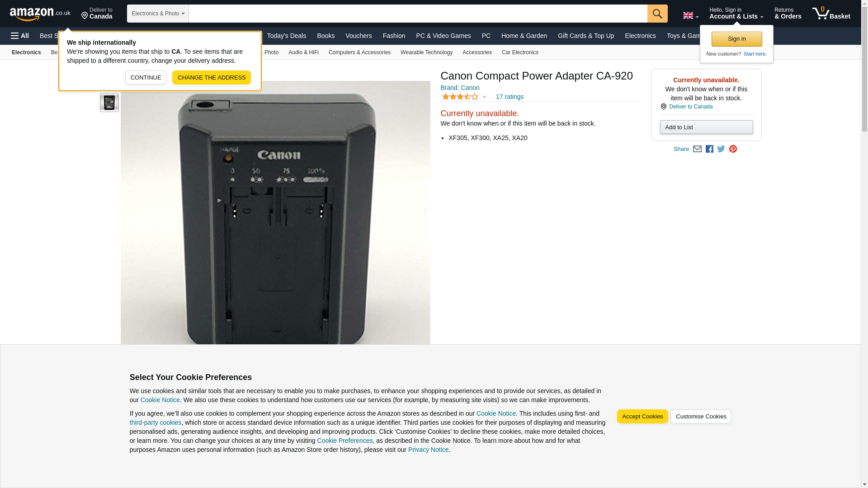Open the basket cart icon
Viewport: 868px width, 488px height.
(831, 14)
